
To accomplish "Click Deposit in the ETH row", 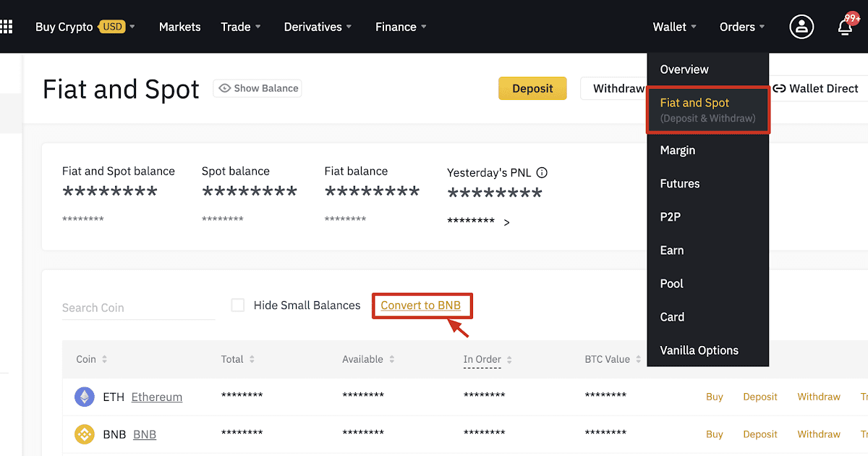I will [x=760, y=397].
